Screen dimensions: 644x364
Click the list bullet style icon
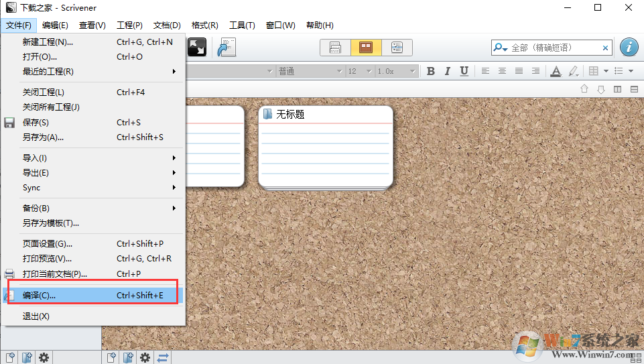[619, 71]
